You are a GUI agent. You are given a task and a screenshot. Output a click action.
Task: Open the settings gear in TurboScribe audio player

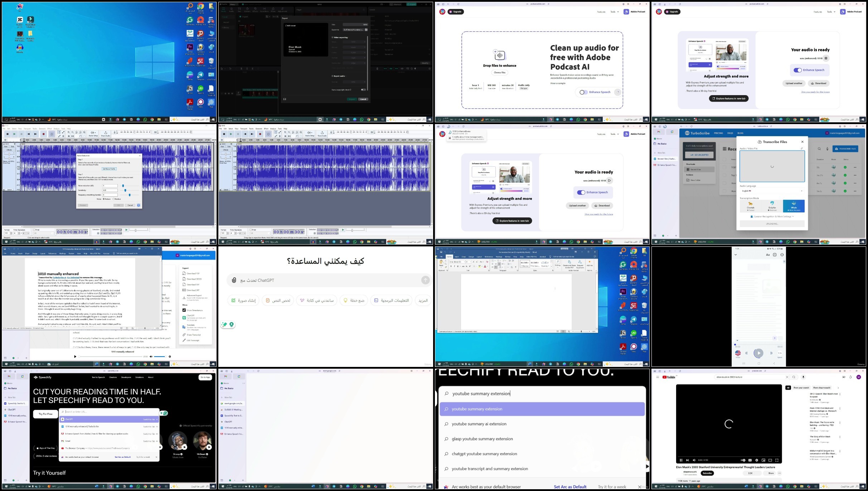coord(170,357)
